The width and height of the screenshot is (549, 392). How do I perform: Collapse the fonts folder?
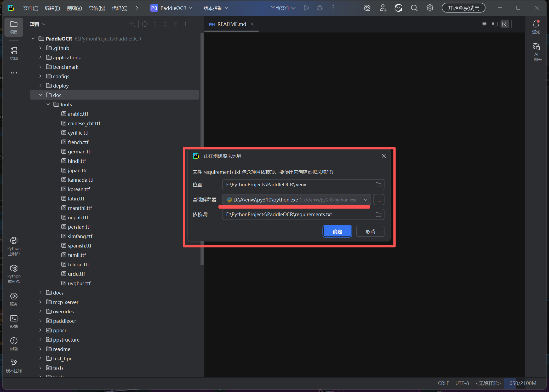[48, 105]
